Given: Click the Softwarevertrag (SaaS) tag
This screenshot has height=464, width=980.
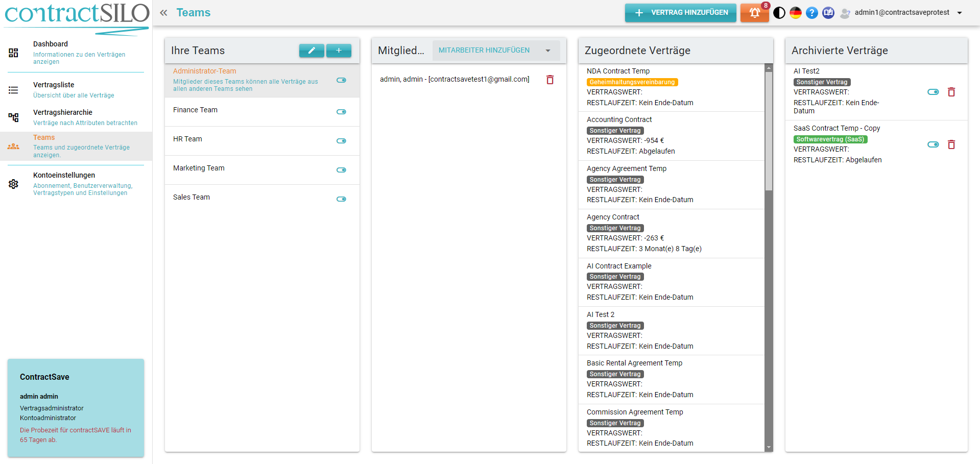Looking at the screenshot, I should pos(830,139).
